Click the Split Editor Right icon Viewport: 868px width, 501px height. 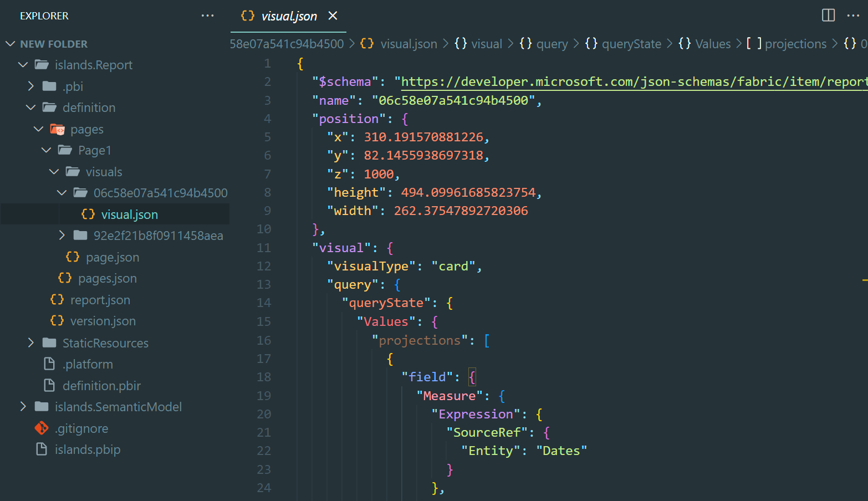click(x=828, y=16)
